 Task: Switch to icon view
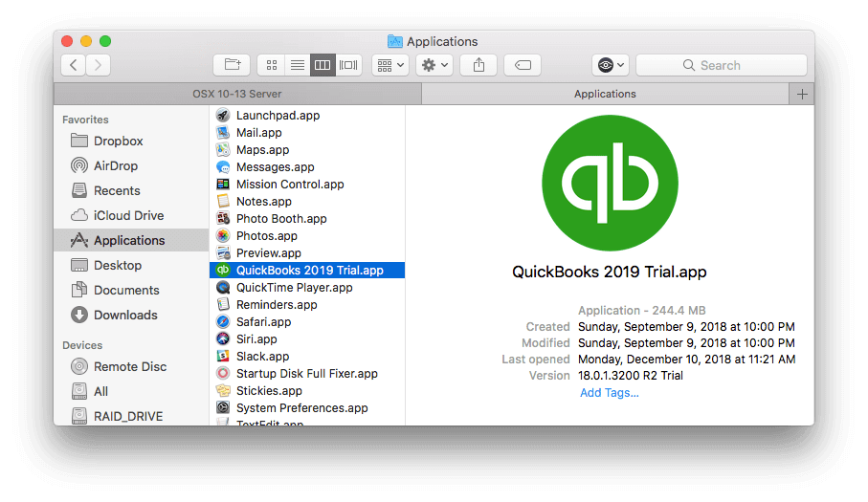pyautogui.click(x=271, y=65)
